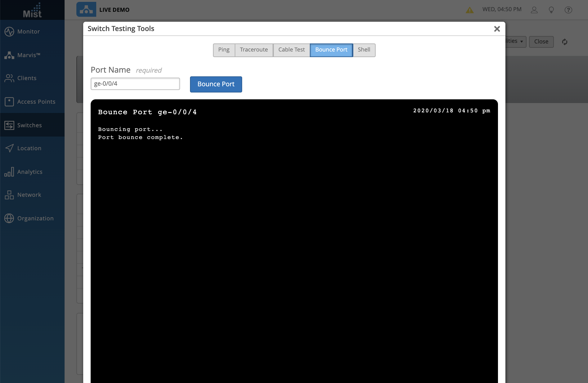The width and height of the screenshot is (588, 383).
Task: Select the Bounce Port tab
Action: [x=331, y=50]
